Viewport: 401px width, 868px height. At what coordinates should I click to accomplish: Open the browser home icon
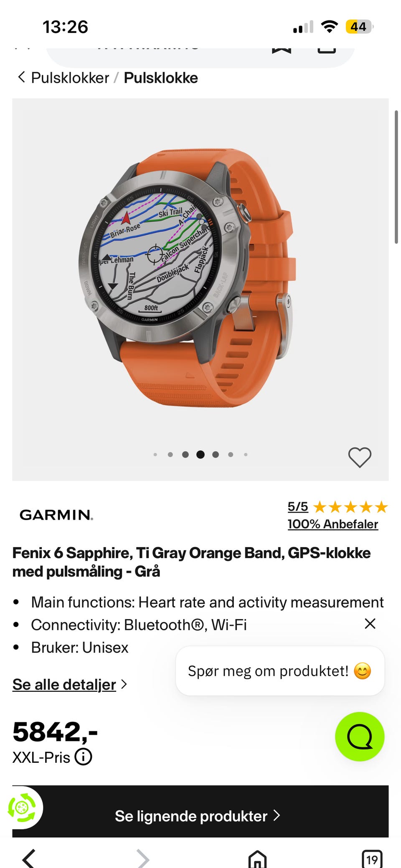point(257,859)
